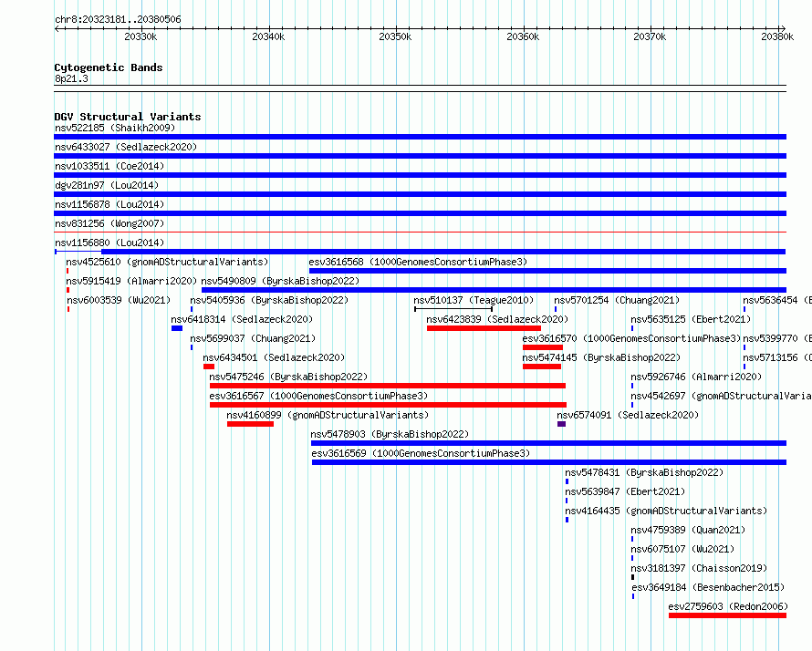Click the blue bar under esv3616568
The image size is (812, 651).
click(x=547, y=271)
